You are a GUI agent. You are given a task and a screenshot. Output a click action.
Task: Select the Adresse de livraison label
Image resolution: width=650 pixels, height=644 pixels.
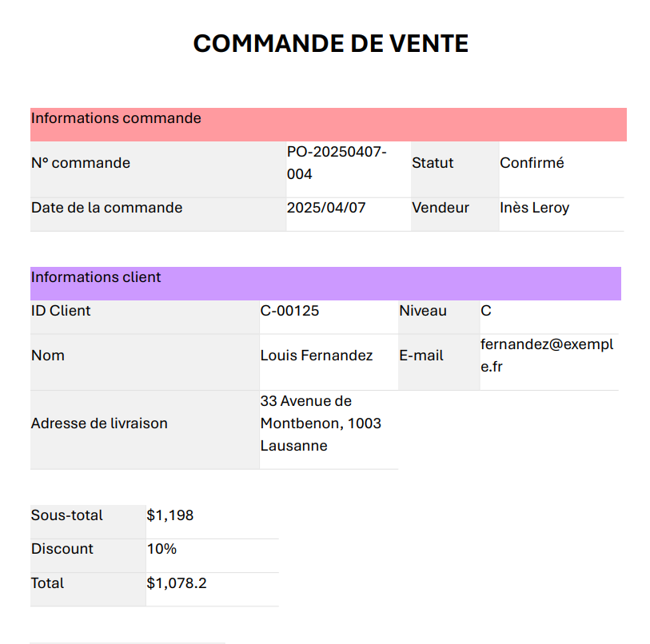pos(99,423)
